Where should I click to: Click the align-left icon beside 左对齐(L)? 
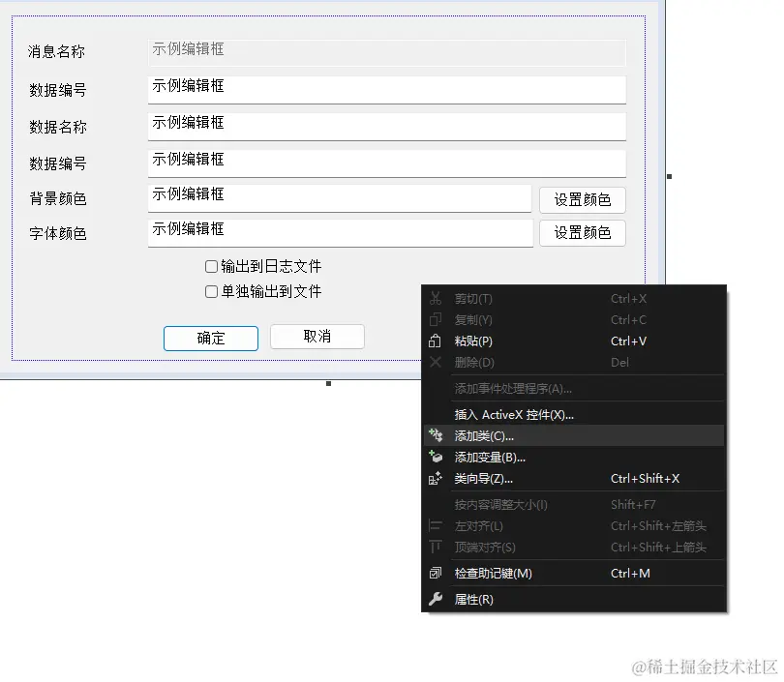[x=436, y=525]
